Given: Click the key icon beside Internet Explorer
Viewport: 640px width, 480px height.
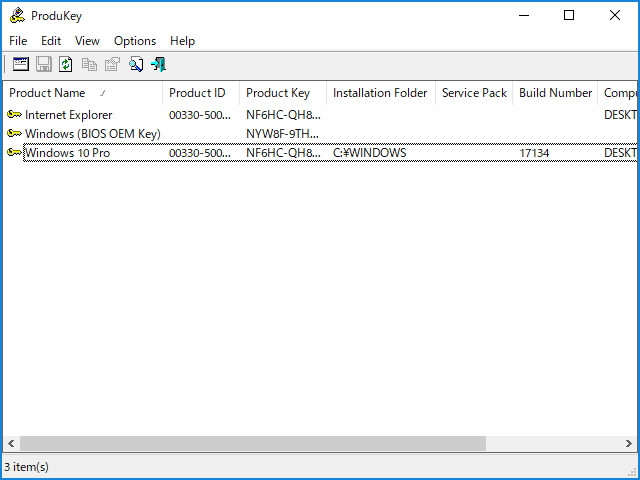Looking at the screenshot, I should pyautogui.click(x=14, y=115).
